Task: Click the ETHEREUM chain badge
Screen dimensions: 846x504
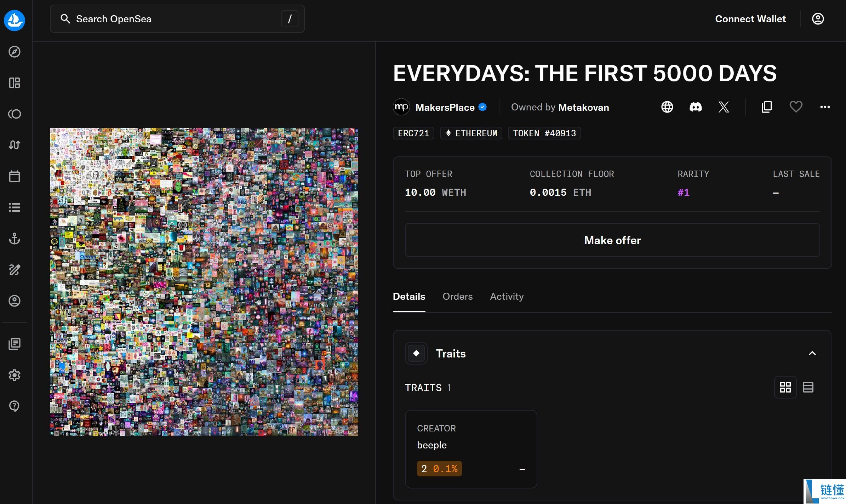Action: (x=471, y=133)
